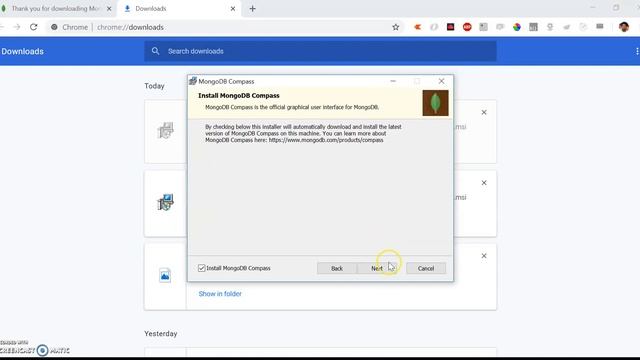The width and height of the screenshot is (640, 360).
Task: Open a new browser tab
Action: tap(252, 9)
